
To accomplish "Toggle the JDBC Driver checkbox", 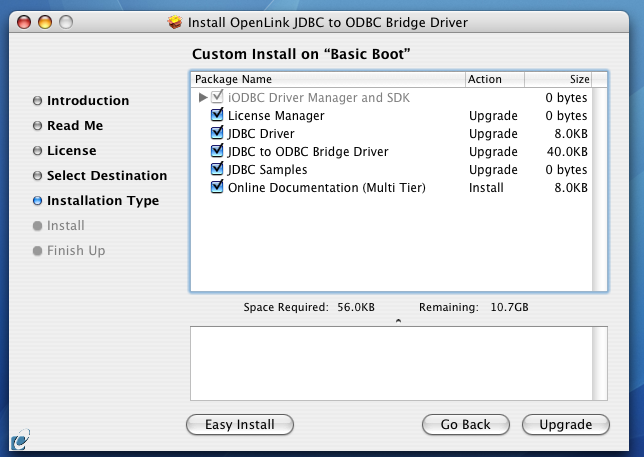I will (217, 133).
